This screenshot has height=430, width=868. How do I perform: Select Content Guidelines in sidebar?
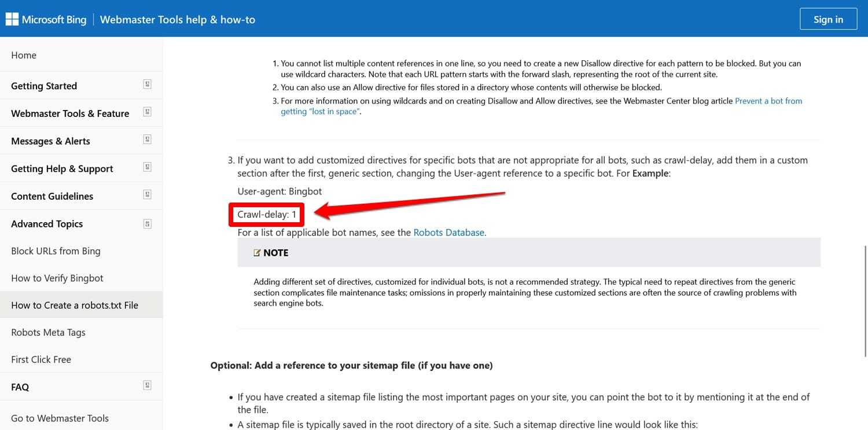[x=52, y=196]
